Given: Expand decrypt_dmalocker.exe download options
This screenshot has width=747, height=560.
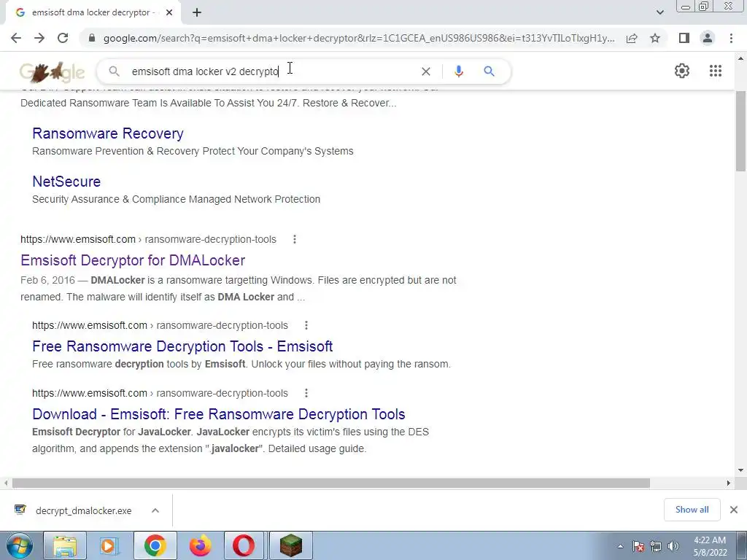Looking at the screenshot, I should tap(155, 510).
